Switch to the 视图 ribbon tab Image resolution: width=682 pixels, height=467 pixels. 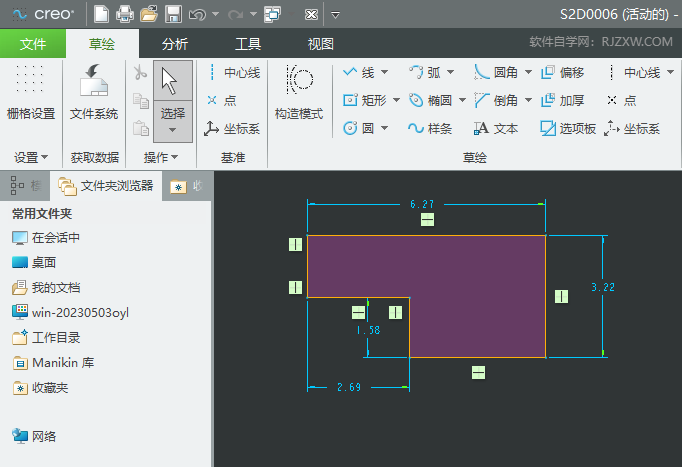tap(321, 43)
